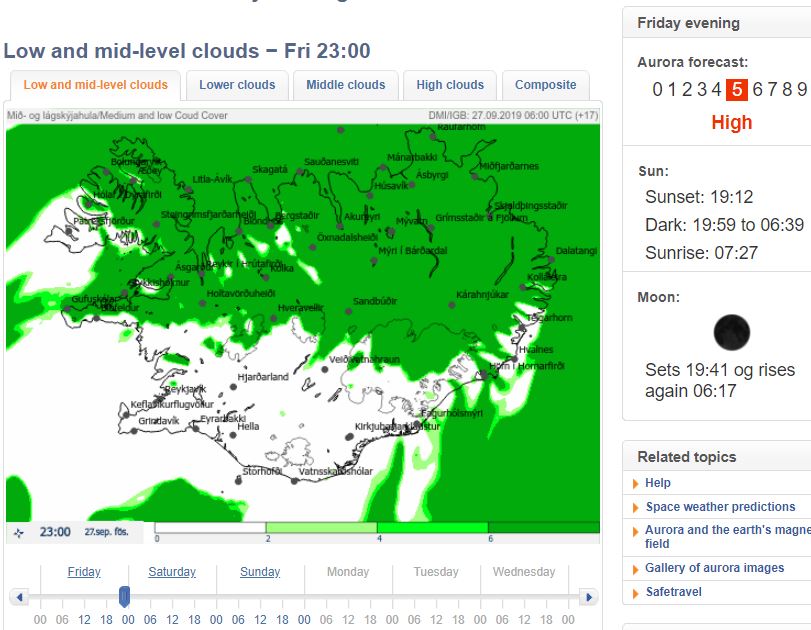Click the light green legend swatch

(x=321, y=527)
